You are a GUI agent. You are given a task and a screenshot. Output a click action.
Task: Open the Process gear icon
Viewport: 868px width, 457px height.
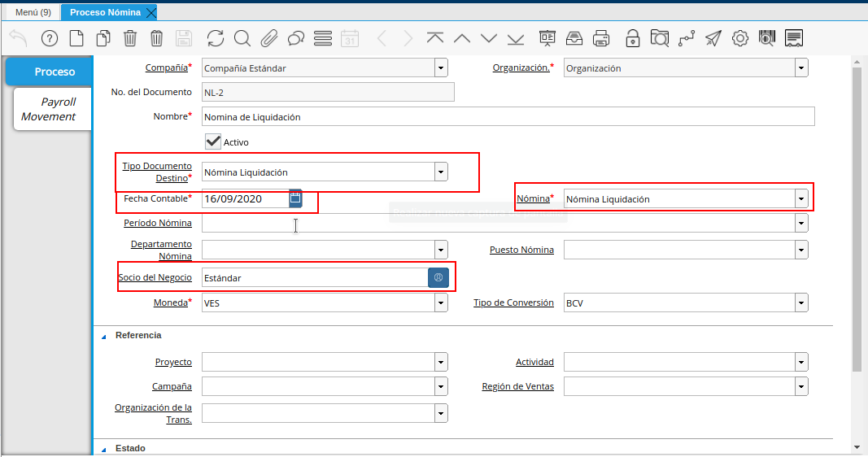(739, 38)
